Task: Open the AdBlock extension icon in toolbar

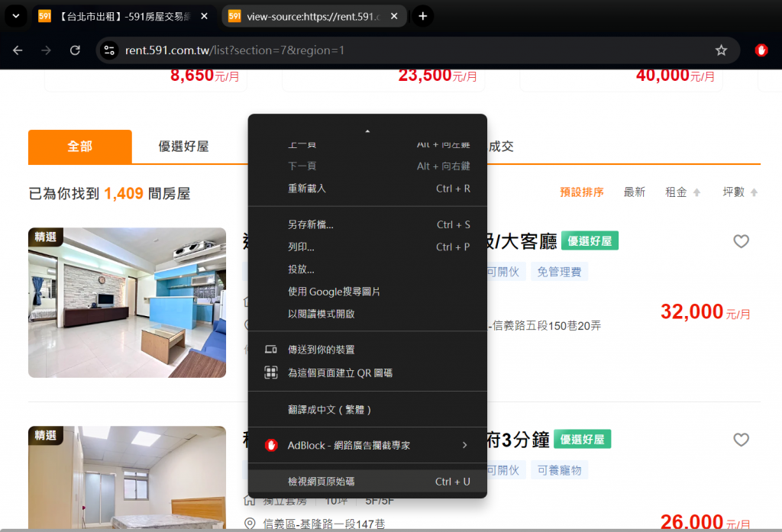Action: tap(761, 50)
